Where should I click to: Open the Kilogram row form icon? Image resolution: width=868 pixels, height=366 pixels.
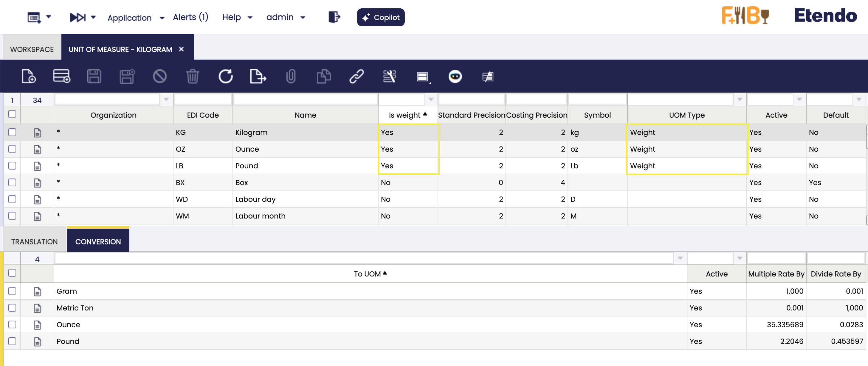point(37,133)
